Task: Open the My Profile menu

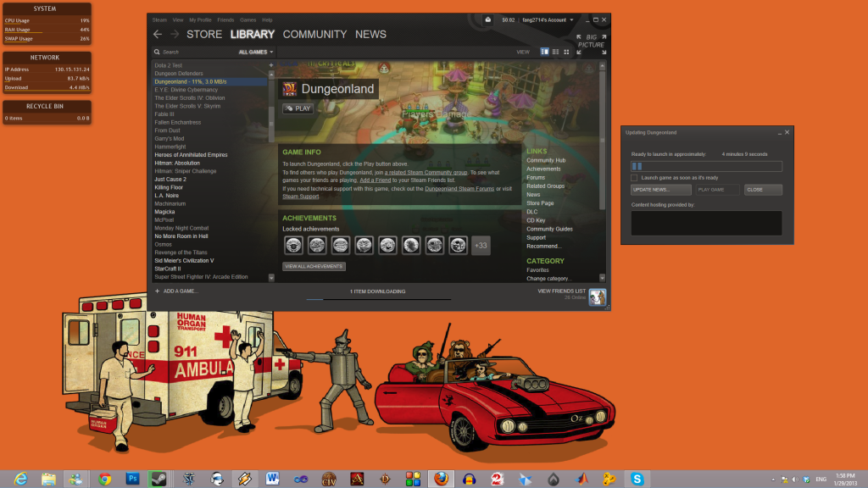Action: [x=200, y=20]
